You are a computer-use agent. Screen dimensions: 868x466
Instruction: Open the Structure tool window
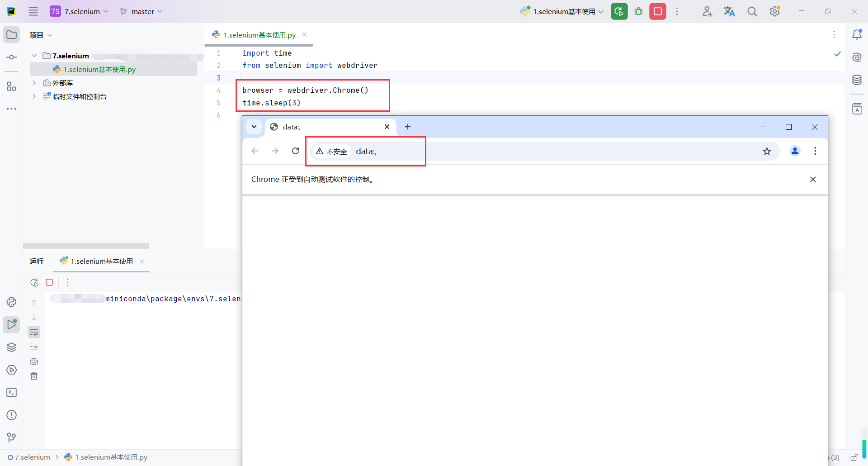tap(12, 86)
